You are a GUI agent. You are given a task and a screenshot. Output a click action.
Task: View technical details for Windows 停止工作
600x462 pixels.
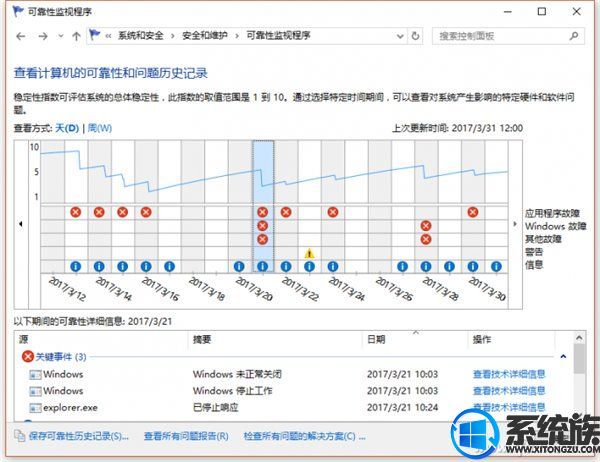[509, 391]
